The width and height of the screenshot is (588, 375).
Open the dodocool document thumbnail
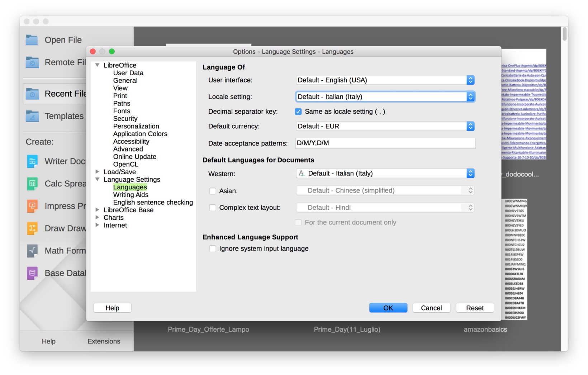pyautogui.click(x=523, y=104)
